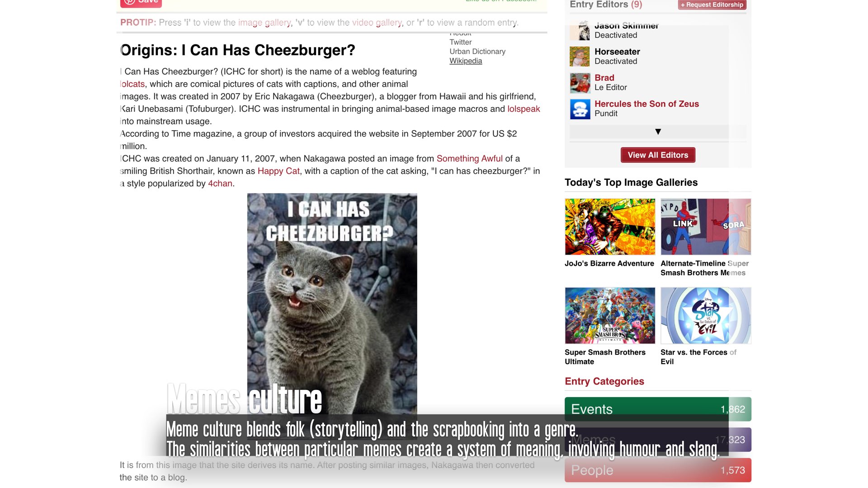Open Brad's profile avatar
The height and width of the screenshot is (488, 868).
click(x=580, y=83)
